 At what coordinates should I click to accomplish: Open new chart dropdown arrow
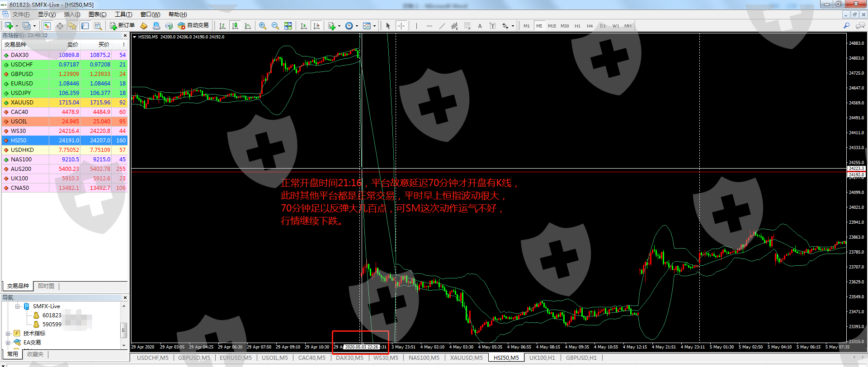point(17,26)
